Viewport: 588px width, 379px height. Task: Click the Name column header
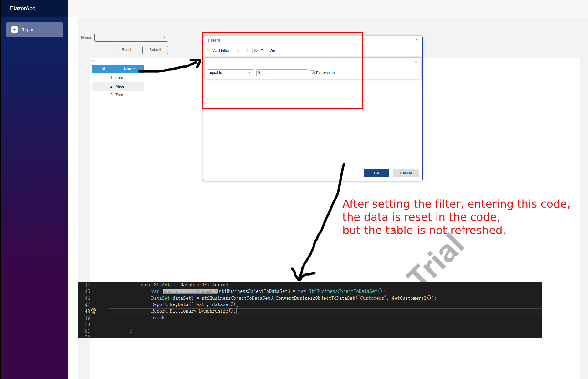129,69
